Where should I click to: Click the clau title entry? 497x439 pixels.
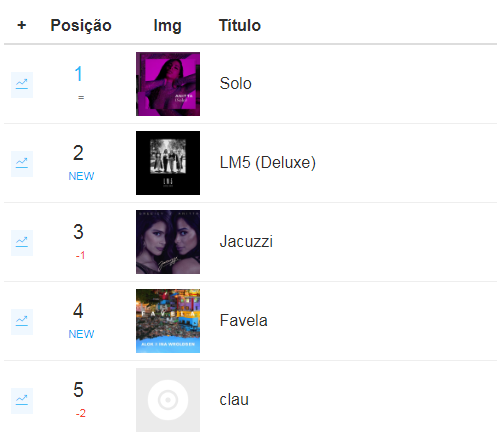point(234,399)
